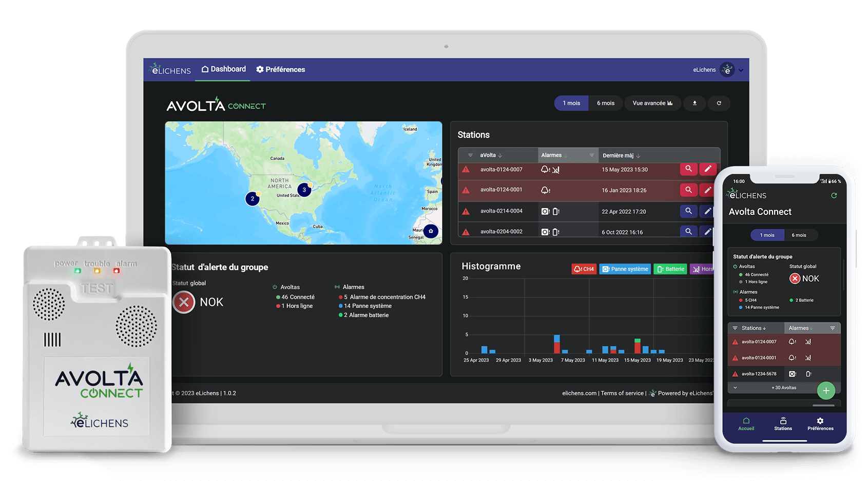Click the red NOK status icon on laptop
Image resolution: width=868 pixels, height=481 pixels.
click(184, 302)
